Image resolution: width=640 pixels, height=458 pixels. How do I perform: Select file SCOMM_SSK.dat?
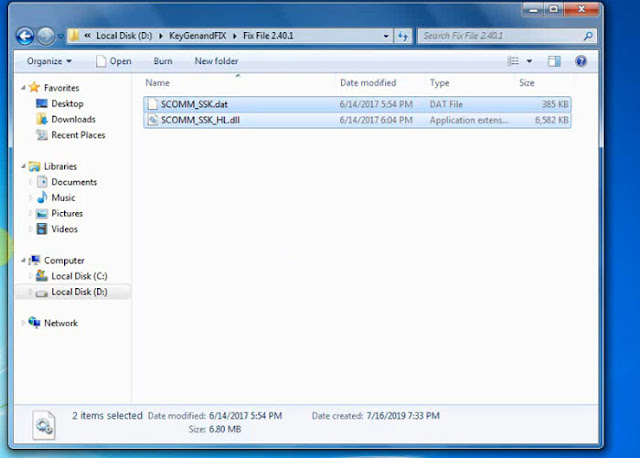pos(357,104)
